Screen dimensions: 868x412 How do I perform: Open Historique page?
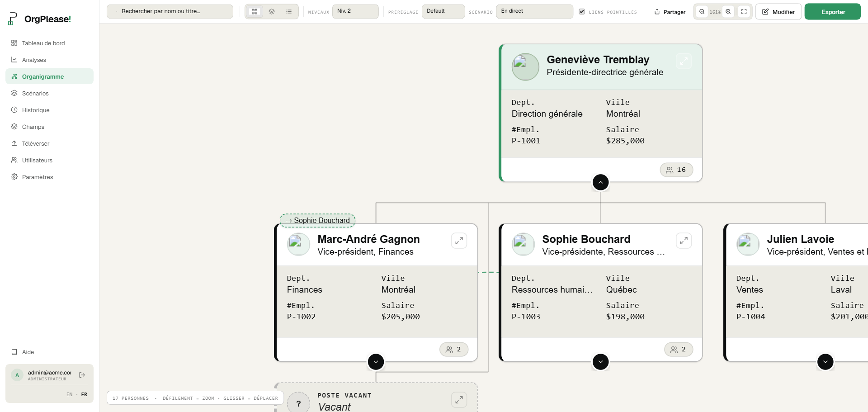[49, 110]
